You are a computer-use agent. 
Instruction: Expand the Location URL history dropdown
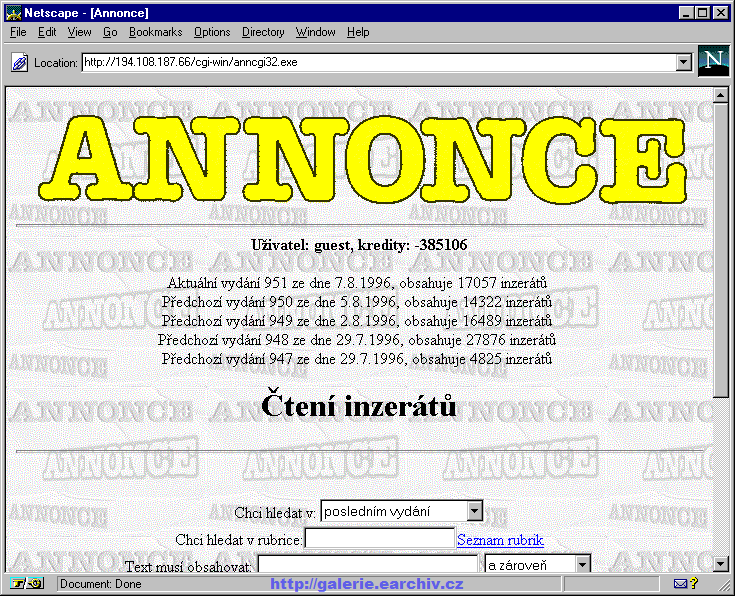coord(684,62)
